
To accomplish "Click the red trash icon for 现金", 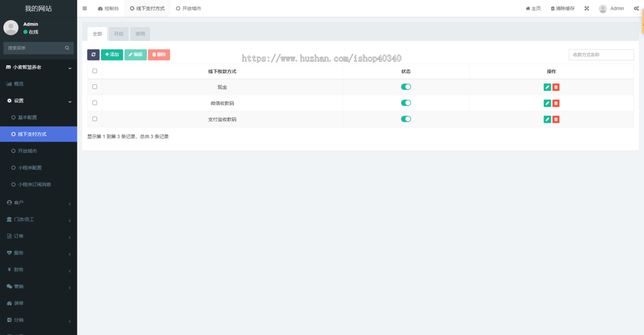I will (x=556, y=87).
